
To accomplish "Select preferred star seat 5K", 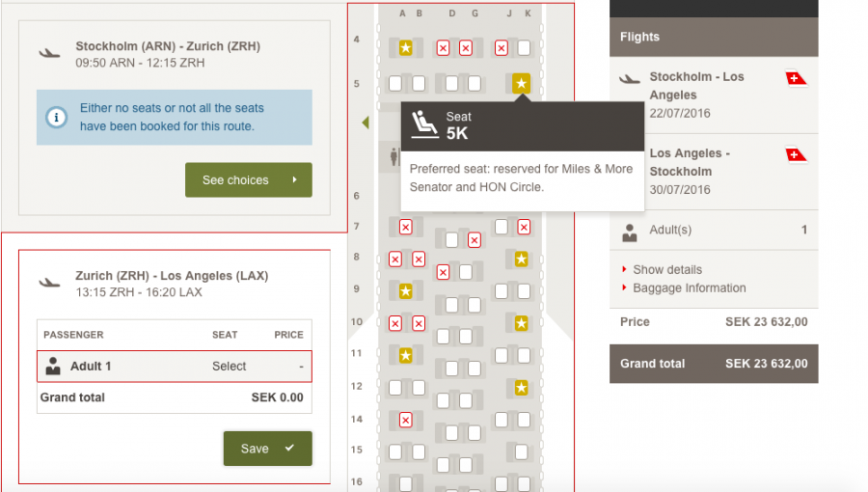I will (521, 84).
